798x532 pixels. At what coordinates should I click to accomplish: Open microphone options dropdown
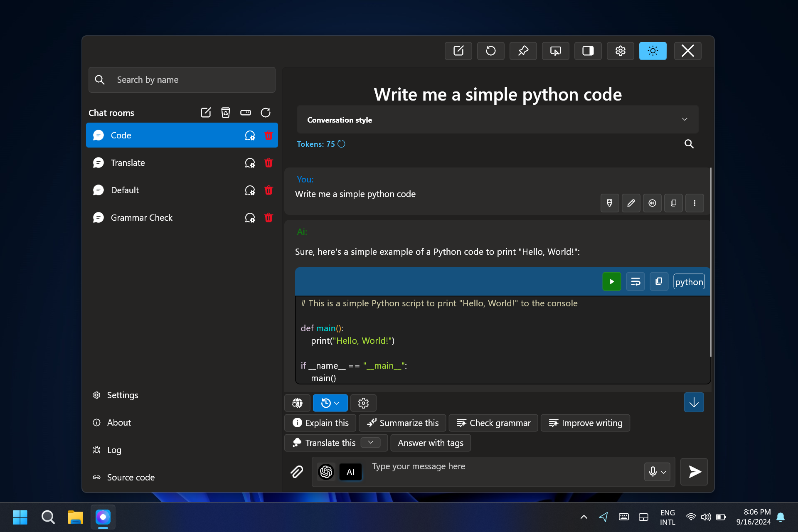[663, 472]
